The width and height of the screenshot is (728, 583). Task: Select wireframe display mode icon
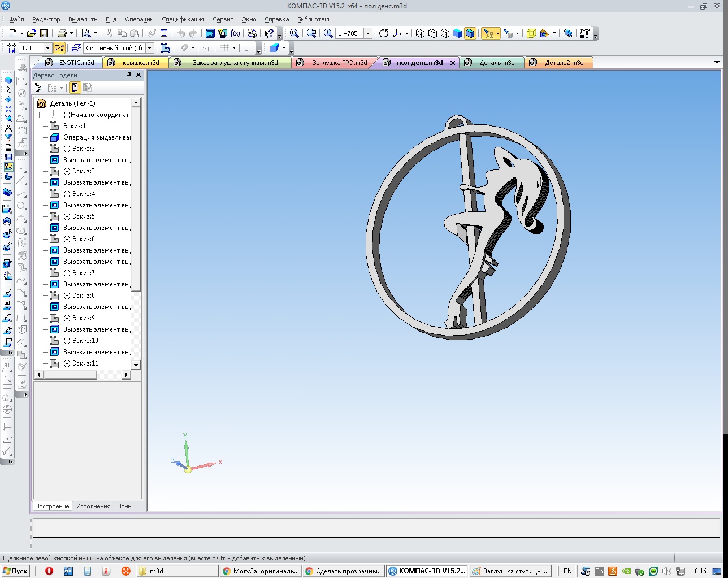[420, 33]
